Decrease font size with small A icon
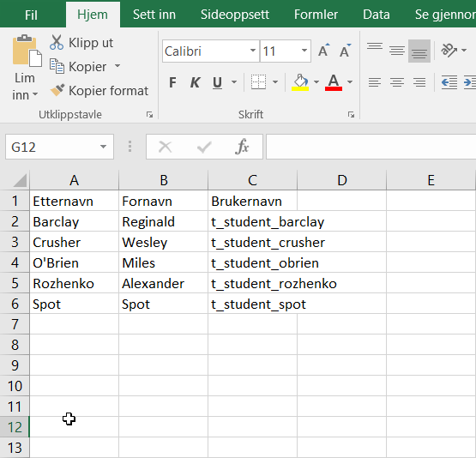 [345, 51]
